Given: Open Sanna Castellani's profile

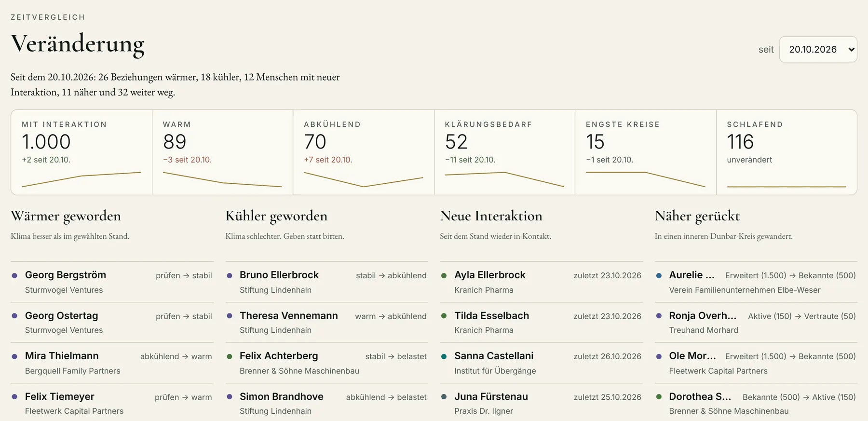Looking at the screenshot, I should point(541,363).
